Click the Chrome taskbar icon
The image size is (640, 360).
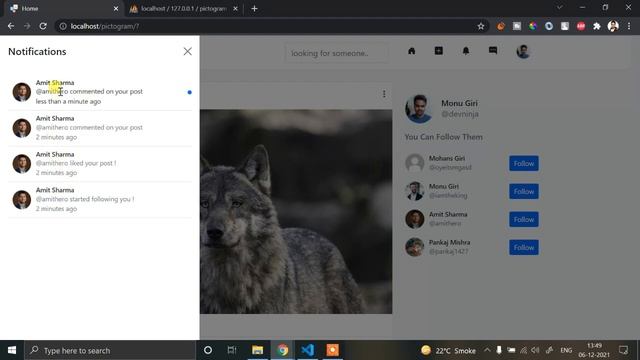[x=282, y=350]
